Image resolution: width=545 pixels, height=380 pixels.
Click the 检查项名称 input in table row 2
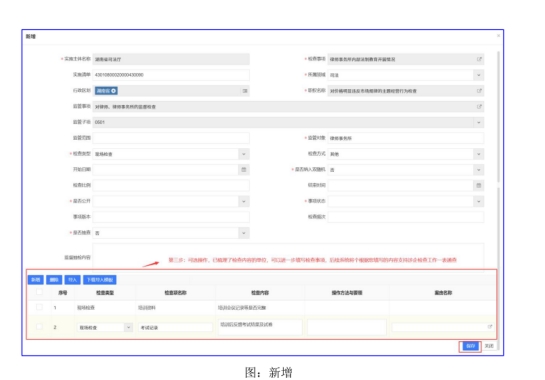[175, 327]
